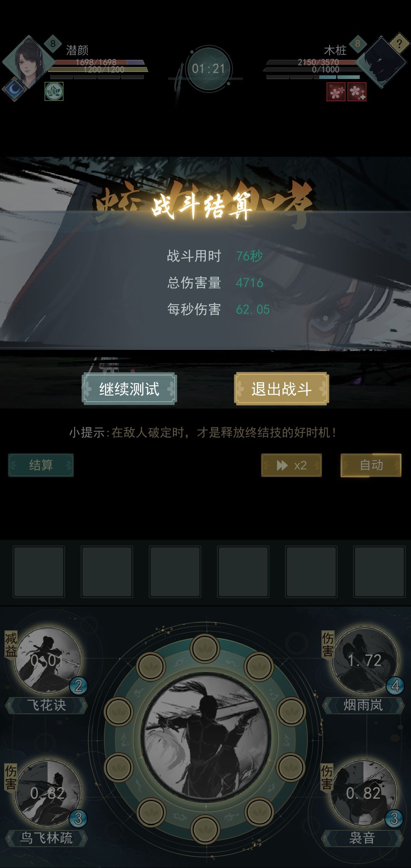Select the last empty card slot
This screenshot has width=411, height=868.
[x=379, y=571]
